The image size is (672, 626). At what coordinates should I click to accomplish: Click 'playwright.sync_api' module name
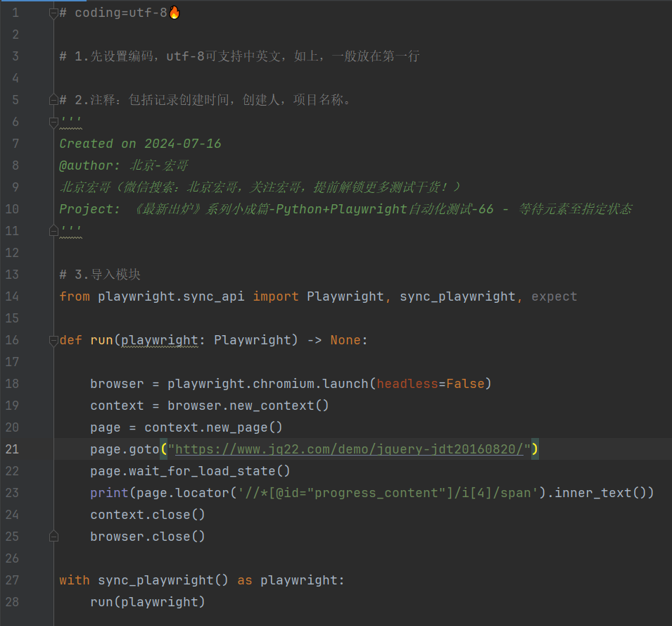coord(171,296)
